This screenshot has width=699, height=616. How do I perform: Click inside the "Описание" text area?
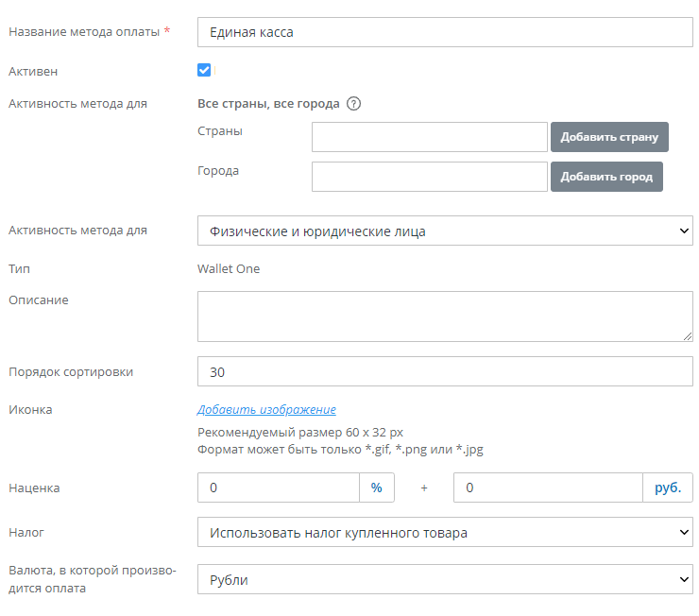pos(444,316)
